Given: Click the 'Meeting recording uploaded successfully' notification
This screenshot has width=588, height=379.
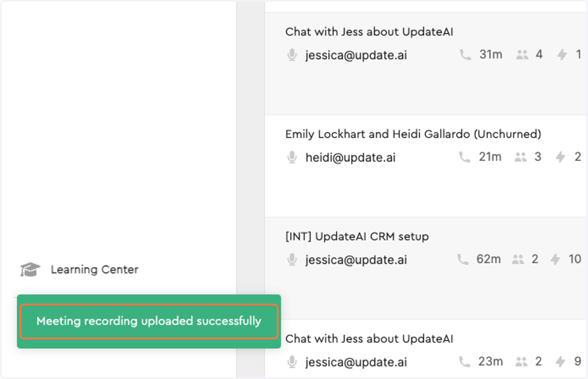Looking at the screenshot, I should (149, 321).
